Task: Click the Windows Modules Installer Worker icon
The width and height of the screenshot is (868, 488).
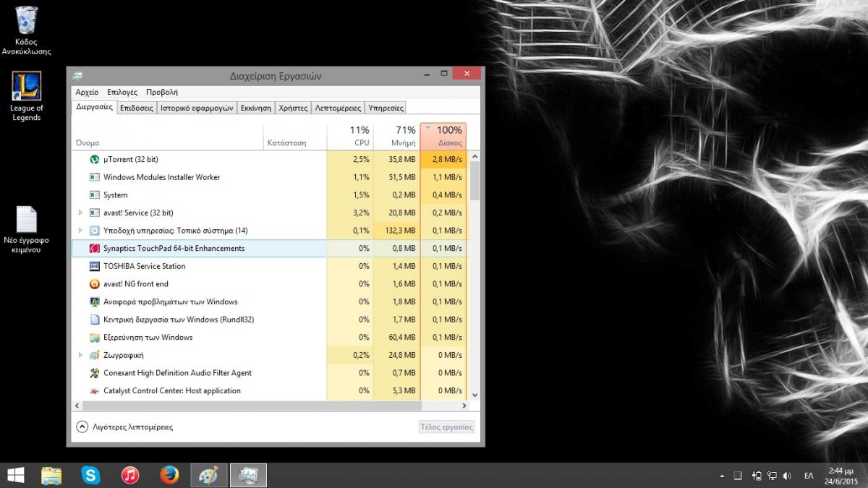Action: pyautogui.click(x=94, y=177)
